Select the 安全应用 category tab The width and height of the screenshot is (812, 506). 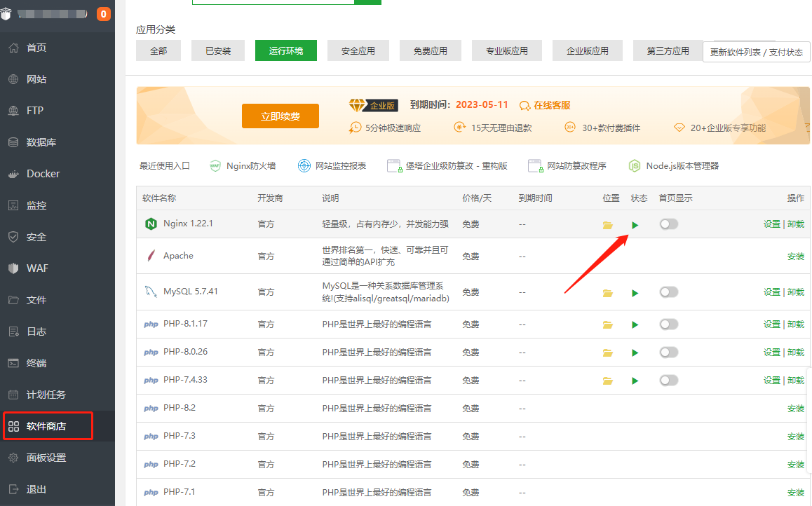pyautogui.click(x=358, y=50)
